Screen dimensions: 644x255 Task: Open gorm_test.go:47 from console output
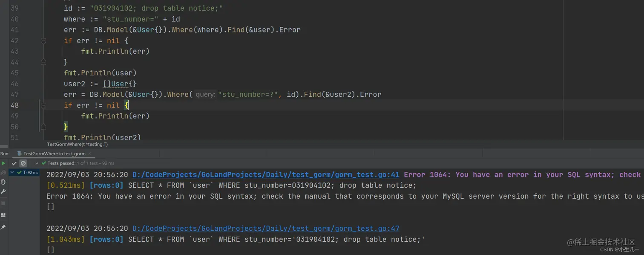click(x=266, y=229)
